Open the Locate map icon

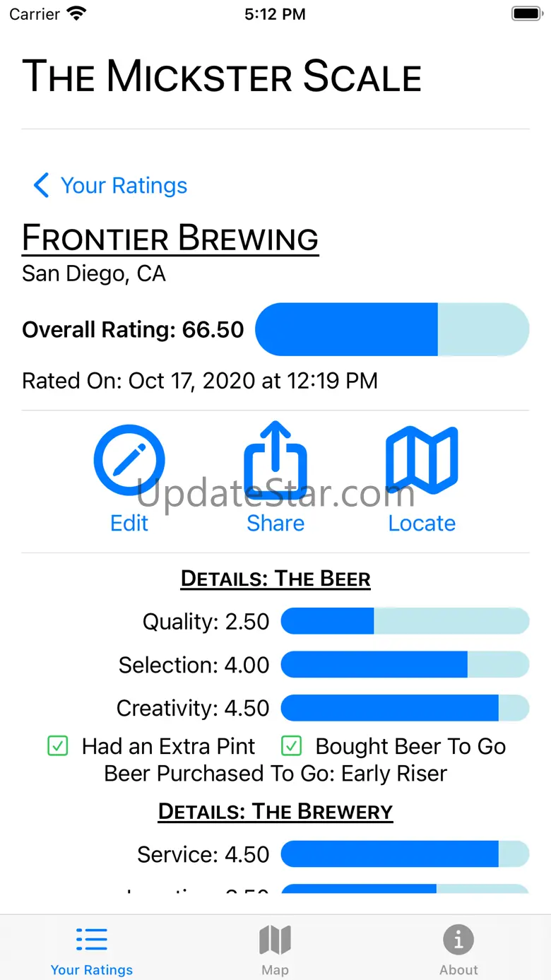pyautogui.click(x=422, y=460)
